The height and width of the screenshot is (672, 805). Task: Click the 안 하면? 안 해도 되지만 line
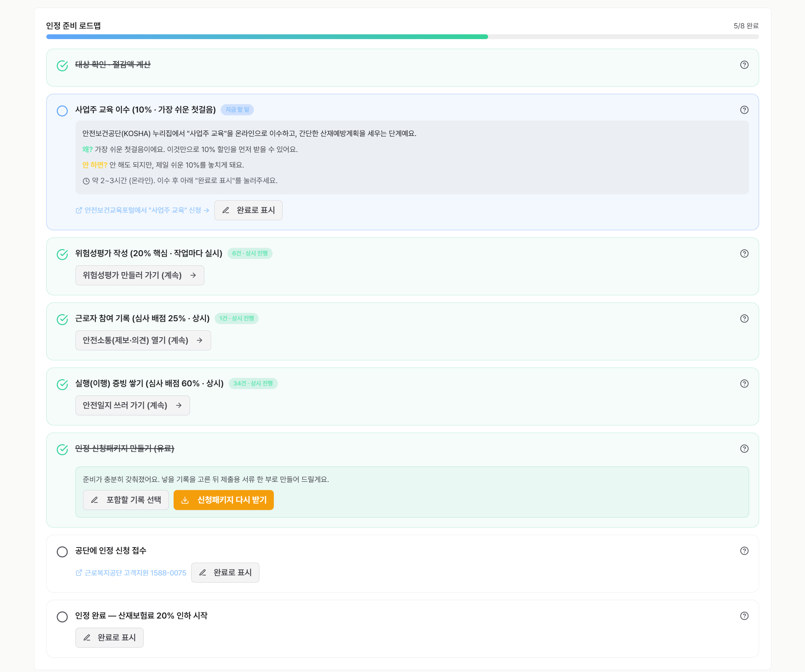pos(163,165)
